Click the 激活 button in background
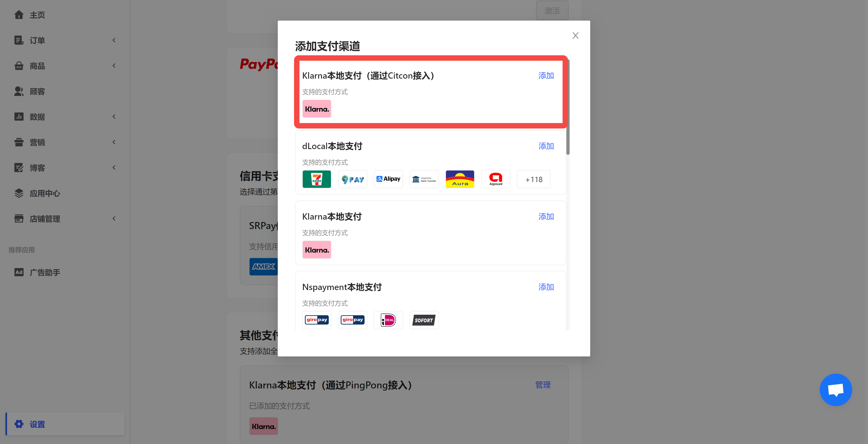The height and width of the screenshot is (444, 868). click(552, 10)
